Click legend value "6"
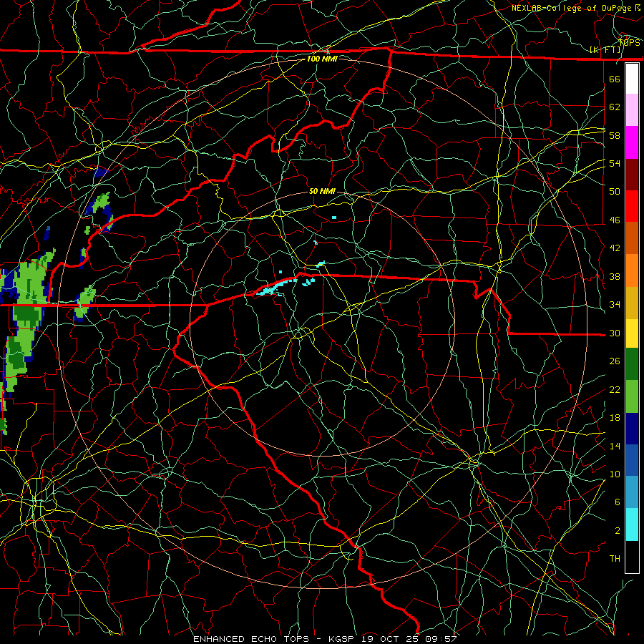644x644 pixels. [x=618, y=502]
